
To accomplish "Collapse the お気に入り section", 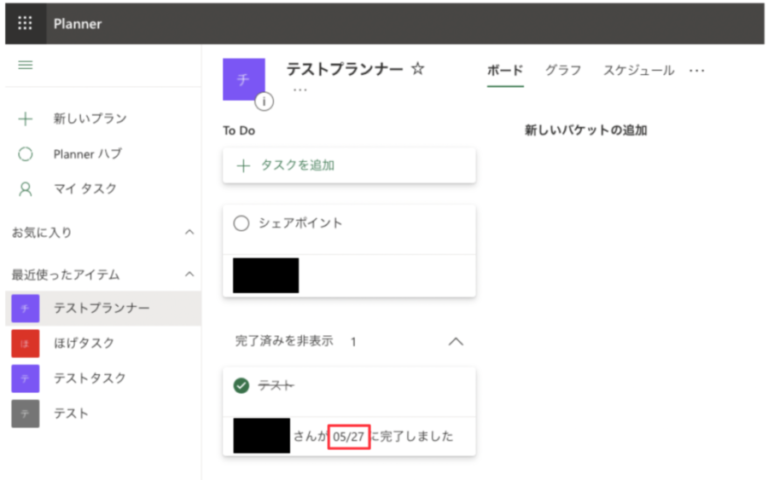I will point(189,232).
